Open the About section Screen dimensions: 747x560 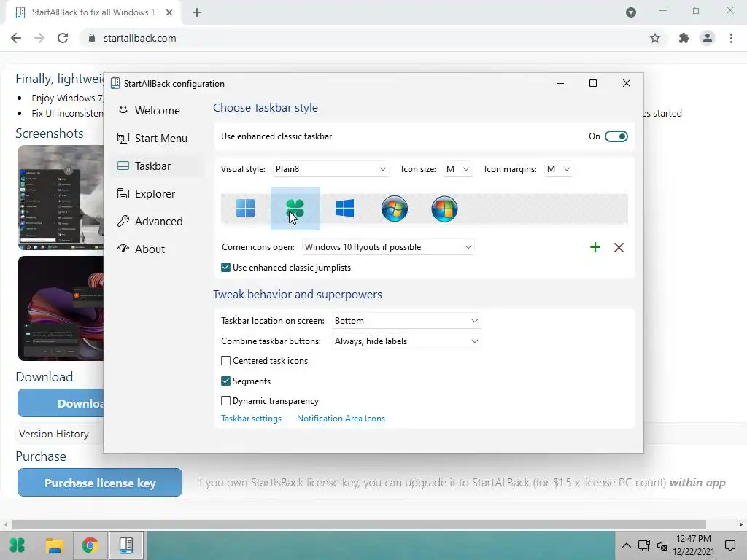[x=155, y=249]
